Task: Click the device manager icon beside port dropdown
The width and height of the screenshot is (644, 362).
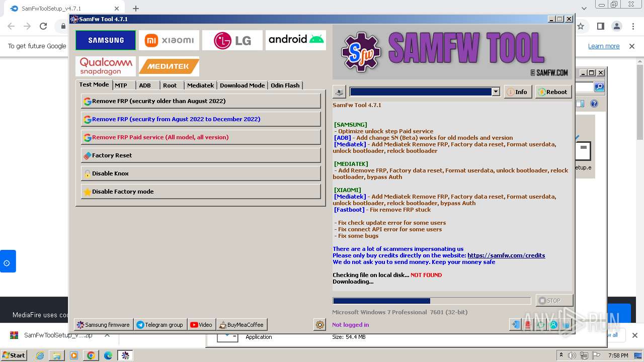Action: (339, 92)
